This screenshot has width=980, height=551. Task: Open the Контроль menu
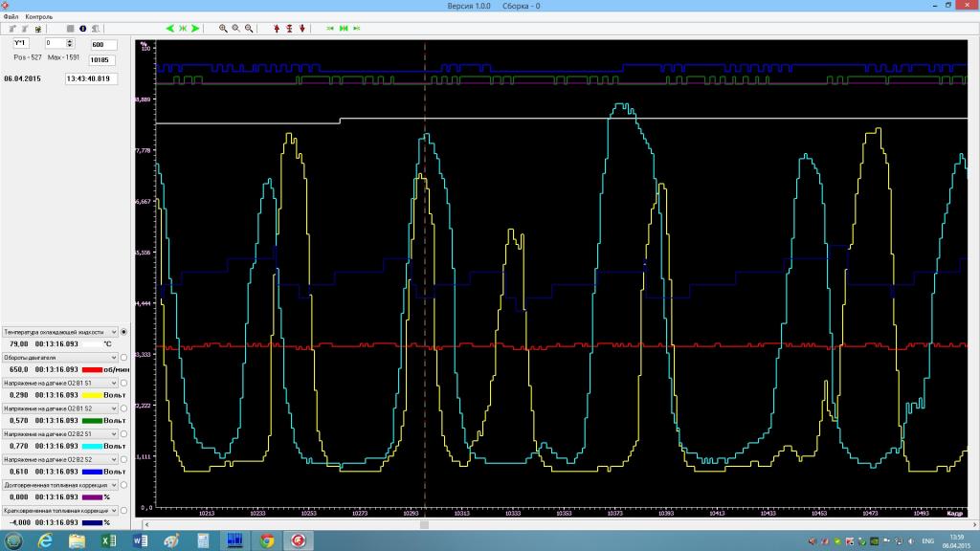39,17
